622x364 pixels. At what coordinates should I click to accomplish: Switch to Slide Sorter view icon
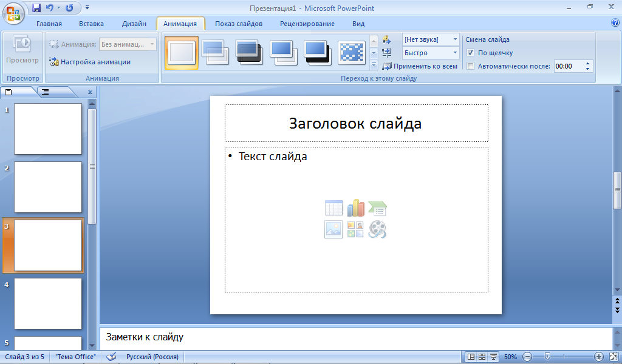(x=482, y=357)
